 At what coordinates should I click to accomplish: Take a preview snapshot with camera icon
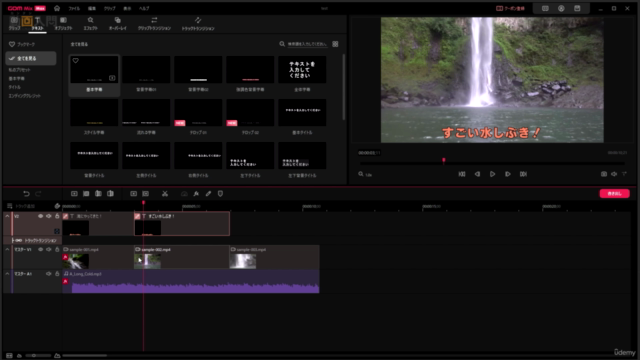point(604,174)
